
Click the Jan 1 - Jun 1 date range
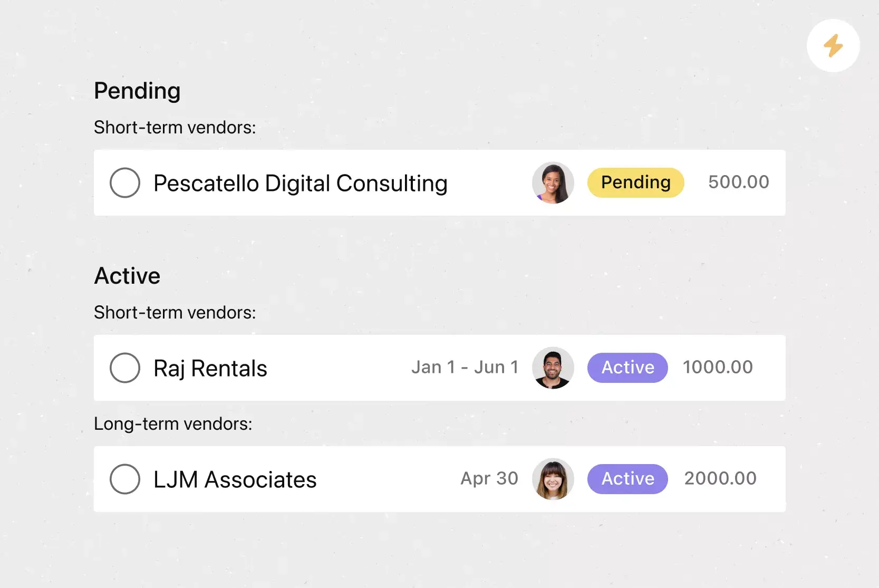point(465,367)
